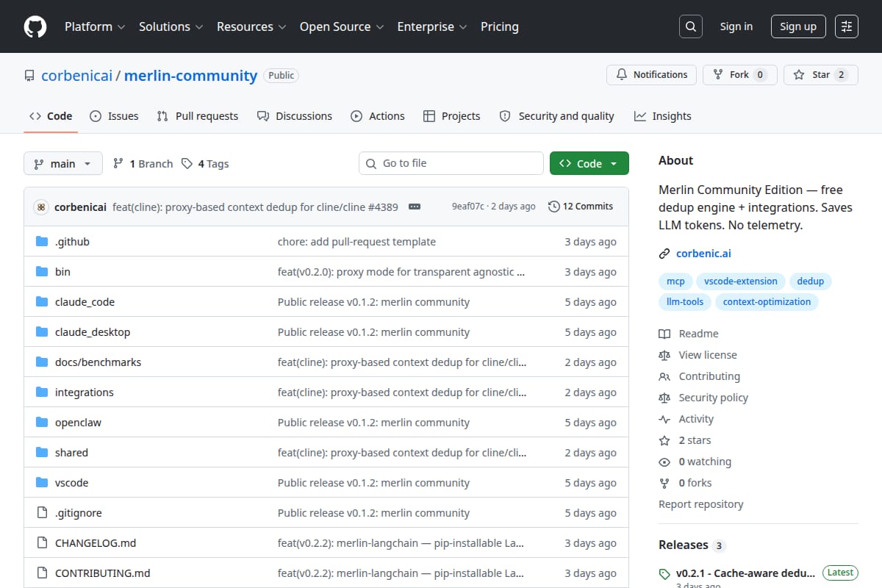Image resolution: width=882 pixels, height=588 pixels.
Task: Click the bell icon in Notifications
Action: tap(622, 75)
